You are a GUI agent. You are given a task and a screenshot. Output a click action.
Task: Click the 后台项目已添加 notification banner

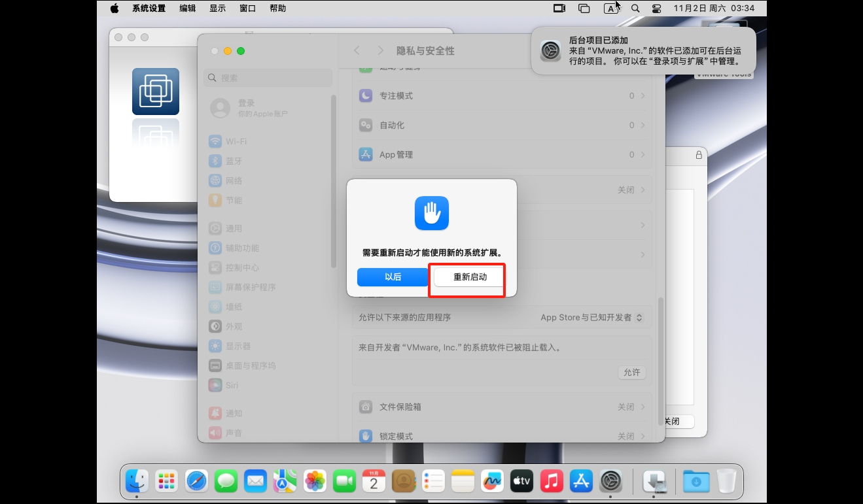(643, 51)
